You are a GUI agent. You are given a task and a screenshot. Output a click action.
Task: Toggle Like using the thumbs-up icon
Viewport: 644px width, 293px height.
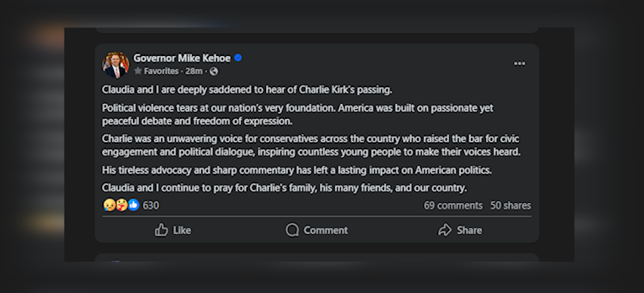point(161,229)
